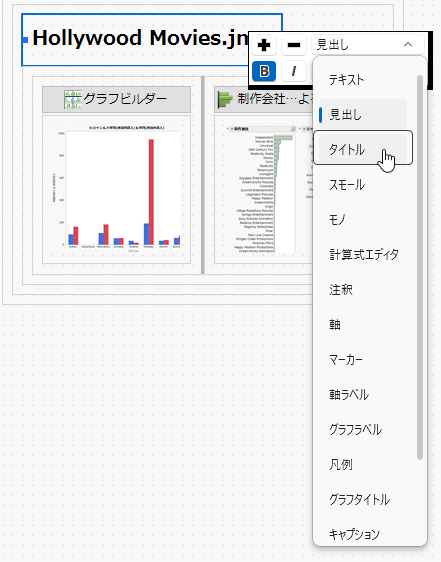This screenshot has height=562, width=441.
Task: Click the グラフビルダー header label
Action: pos(125,99)
